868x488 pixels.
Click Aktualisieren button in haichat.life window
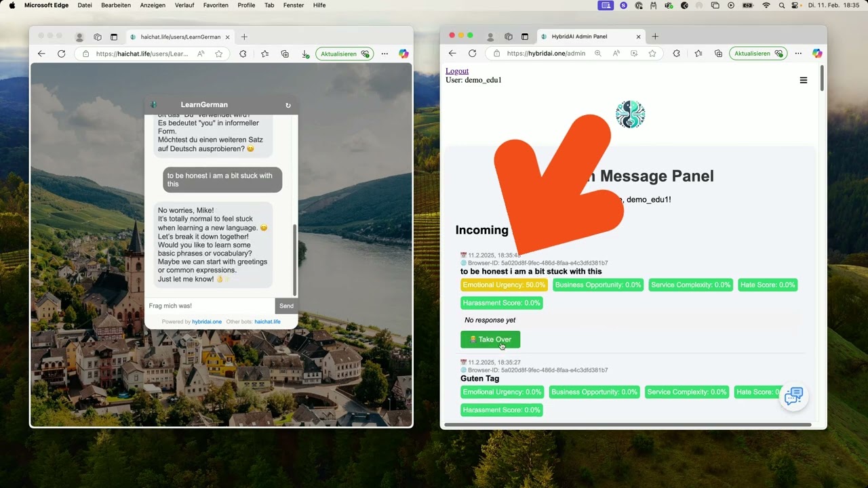coord(345,54)
